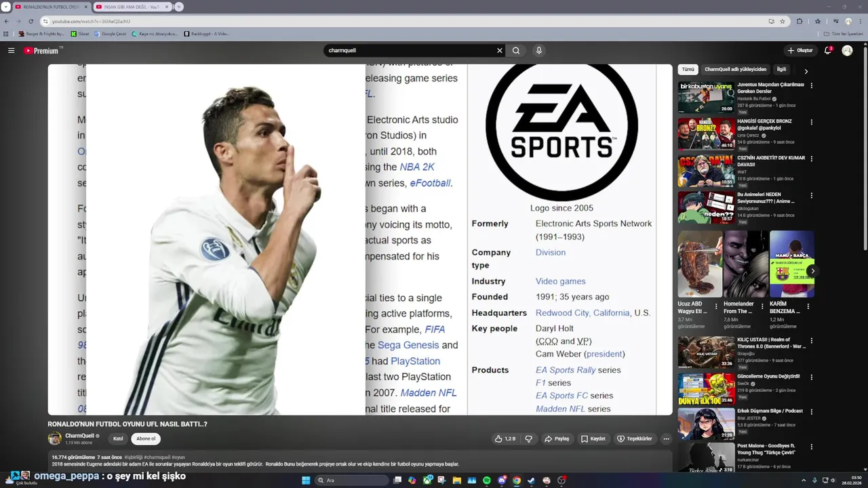868x488 pixels.
Task: Open options for KILIÇ USTASI video
Action: (811, 341)
